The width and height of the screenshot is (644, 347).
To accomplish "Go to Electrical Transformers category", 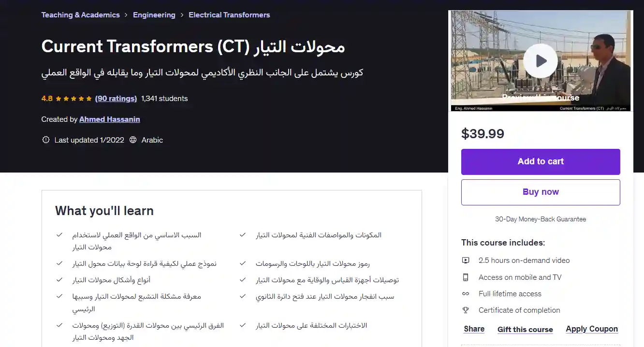I will (229, 15).
